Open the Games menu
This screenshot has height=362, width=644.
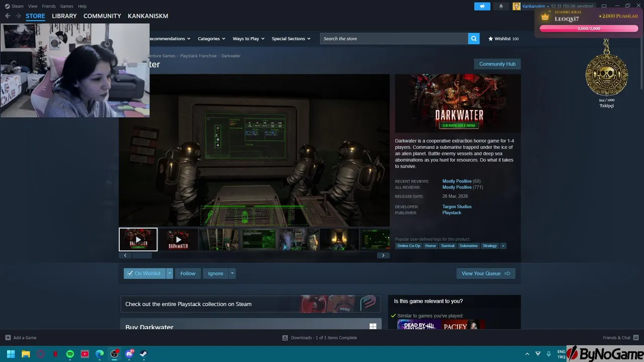click(66, 6)
